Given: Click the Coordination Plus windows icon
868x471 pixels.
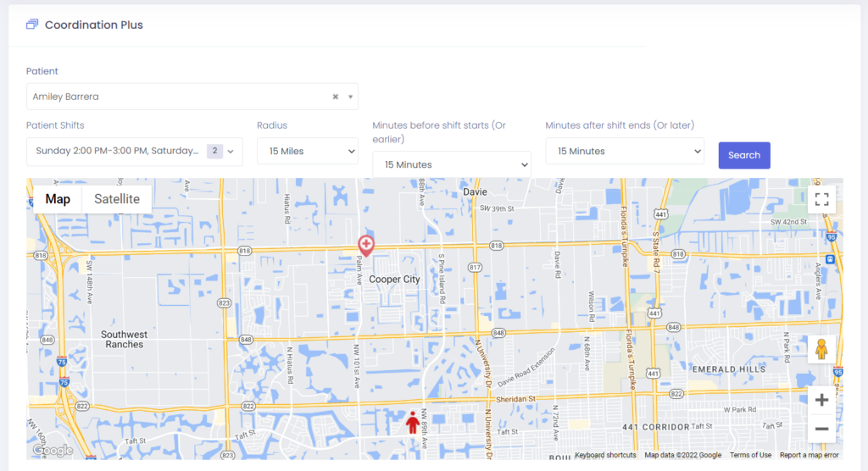Looking at the screenshot, I should 32,25.
